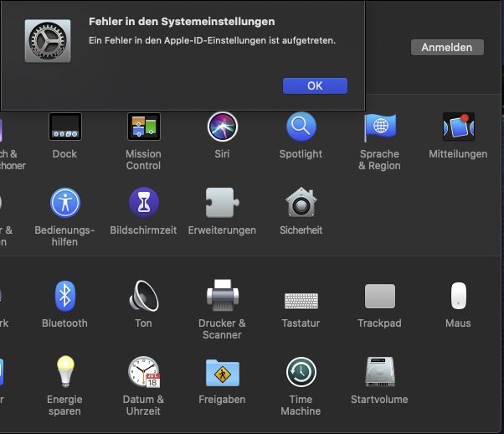Open Spotlight settings
Image resolution: width=504 pixels, height=434 pixels.
[x=301, y=127]
